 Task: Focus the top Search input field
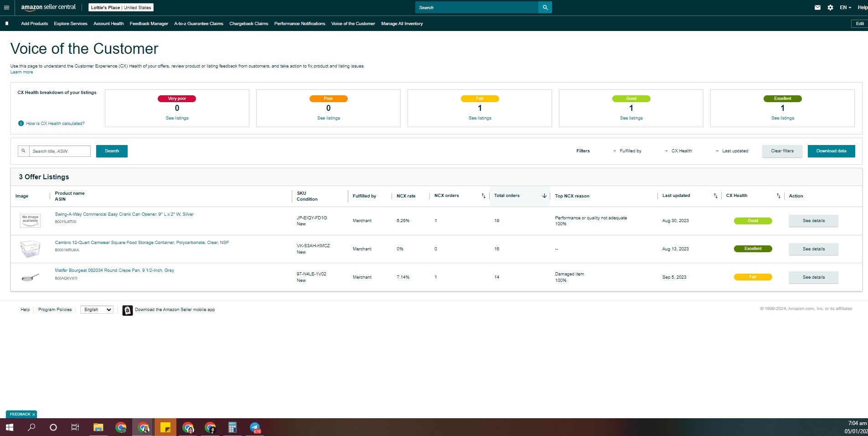tap(477, 7)
